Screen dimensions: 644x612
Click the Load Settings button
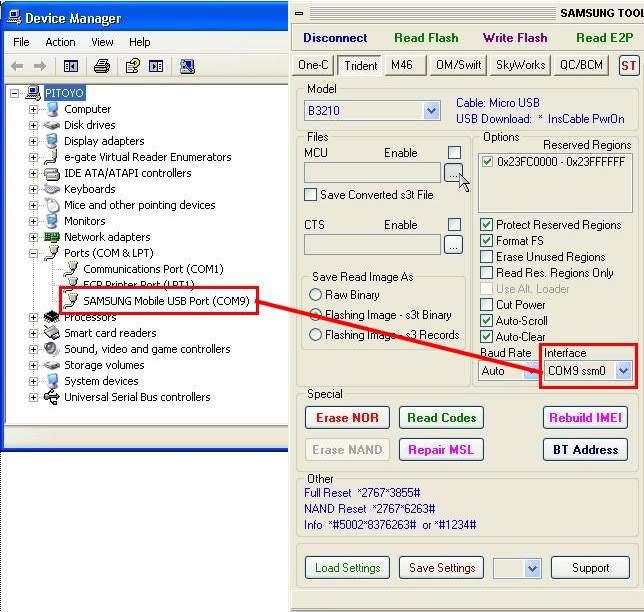click(x=347, y=568)
